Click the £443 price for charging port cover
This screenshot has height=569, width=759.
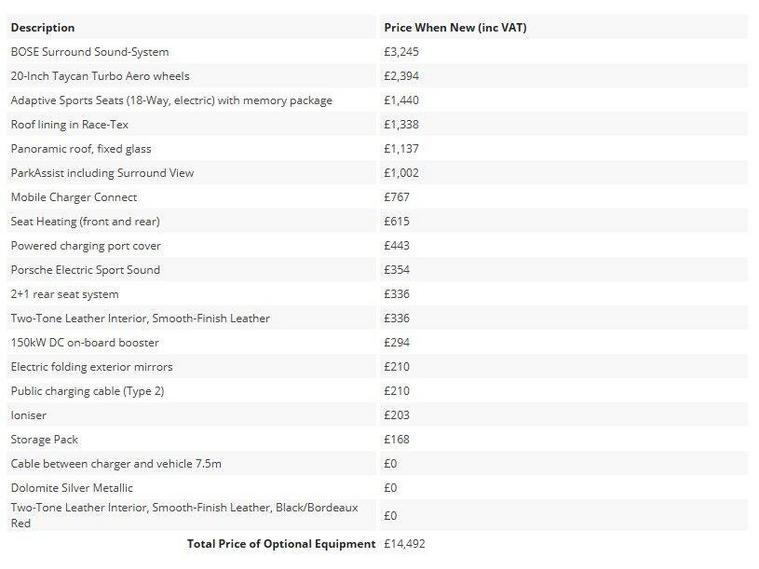click(397, 246)
